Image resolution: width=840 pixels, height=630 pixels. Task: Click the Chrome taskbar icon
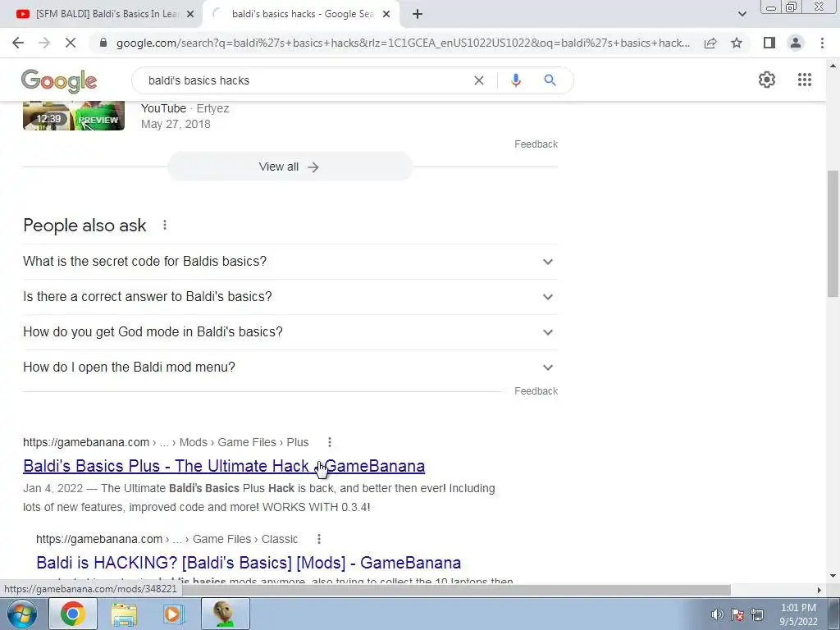73,614
